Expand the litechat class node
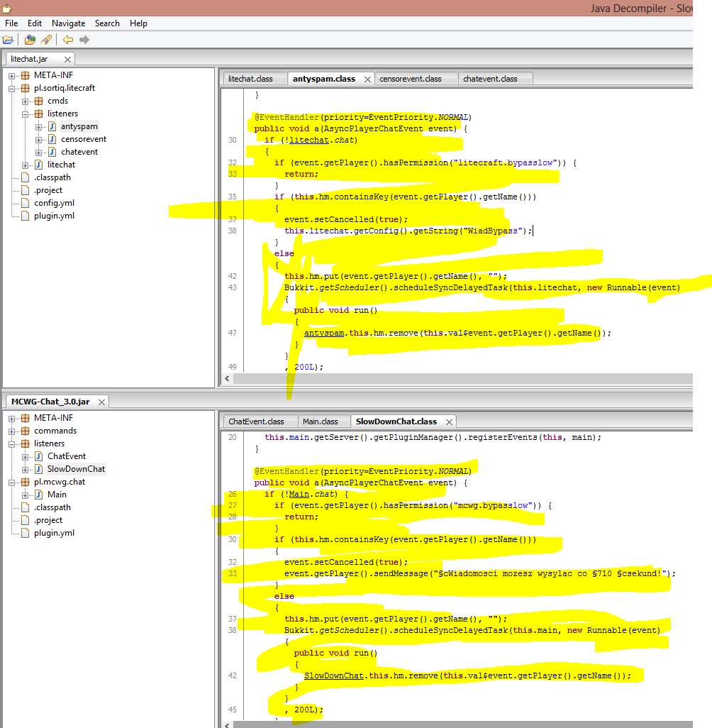This screenshot has width=712, height=728. pyautogui.click(x=25, y=165)
